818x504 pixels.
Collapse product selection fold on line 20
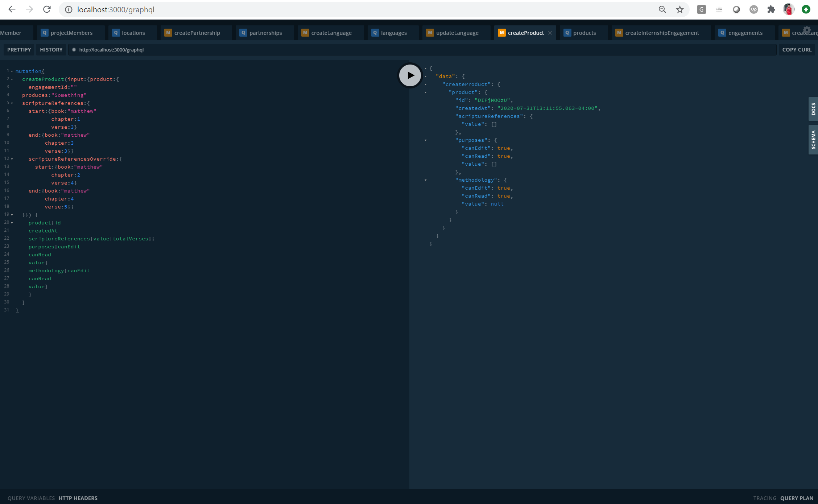click(12, 223)
